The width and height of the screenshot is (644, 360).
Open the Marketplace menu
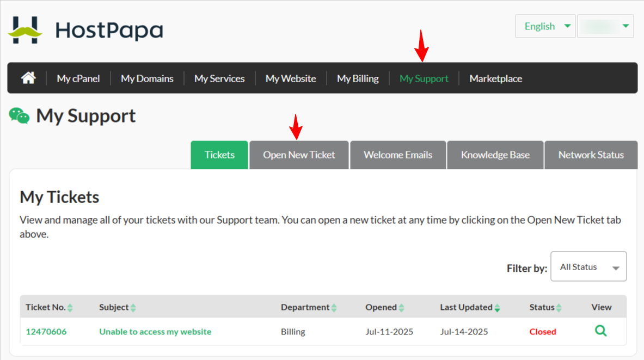pyautogui.click(x=496, y=78)
